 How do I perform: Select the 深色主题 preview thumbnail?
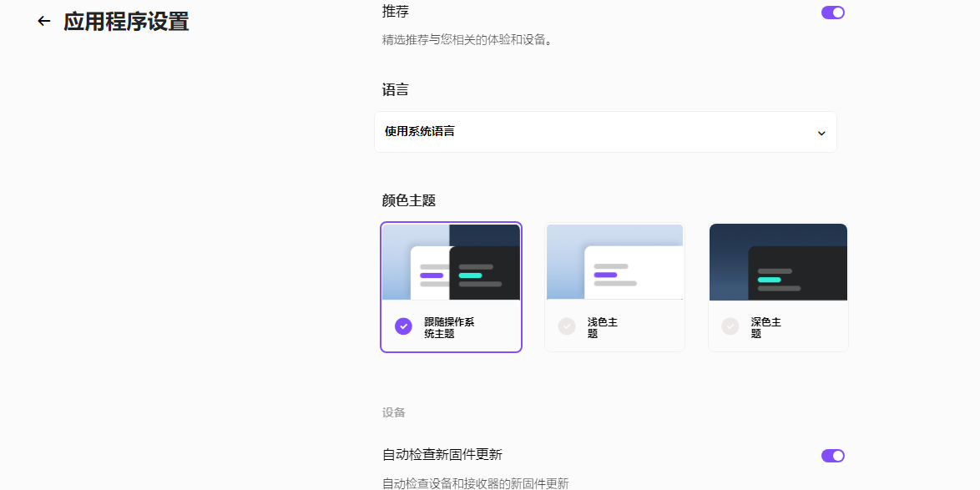[x=778, y=262]
